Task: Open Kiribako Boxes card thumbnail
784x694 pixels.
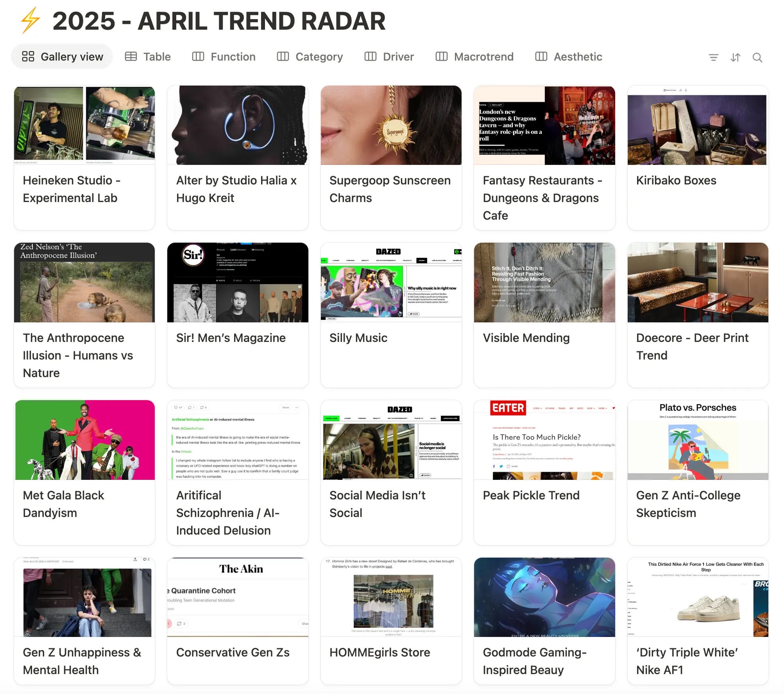Action: (698, 125)
